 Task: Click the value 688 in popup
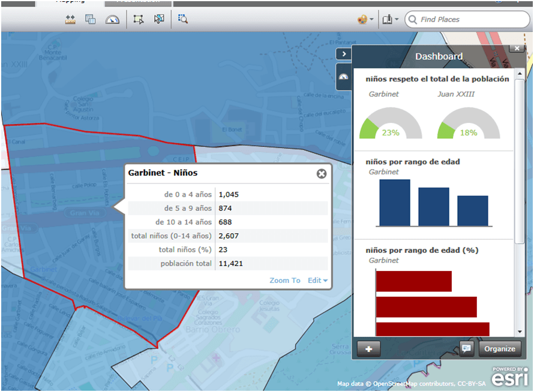(x=225, y=222)
